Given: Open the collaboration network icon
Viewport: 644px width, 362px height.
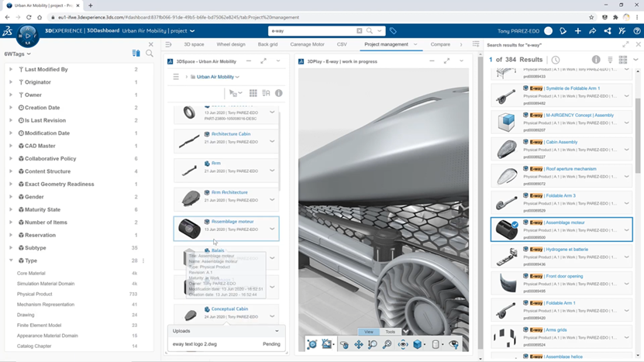Looking at the screenshot, I should tap(608, 31).
